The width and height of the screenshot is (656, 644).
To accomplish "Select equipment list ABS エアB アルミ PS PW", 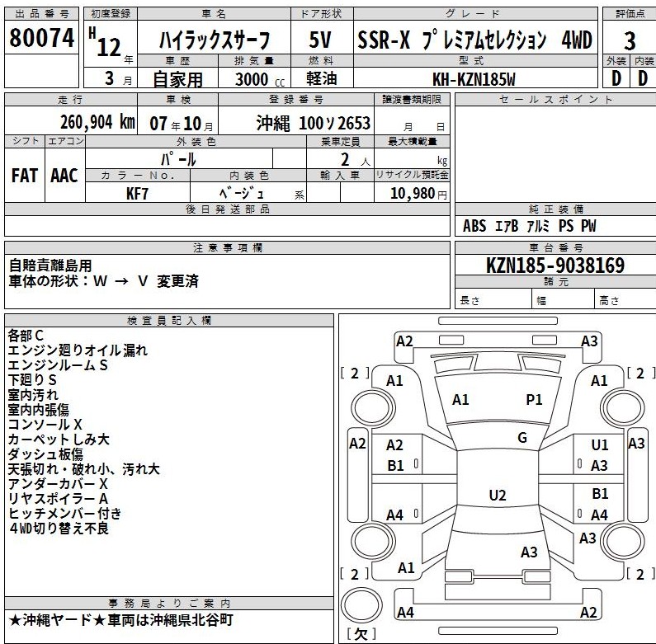I will pyautogui.click(x=529, y=226).
